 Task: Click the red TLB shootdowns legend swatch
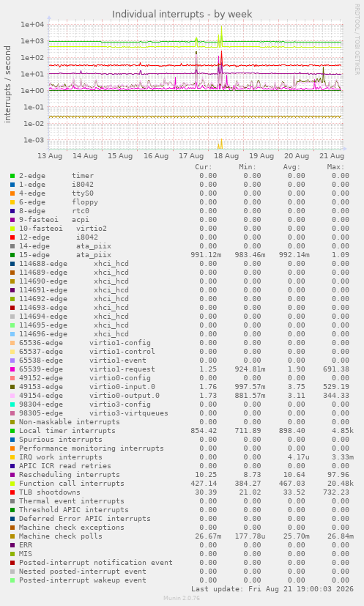pyautogui.click(x=12, y=492)
